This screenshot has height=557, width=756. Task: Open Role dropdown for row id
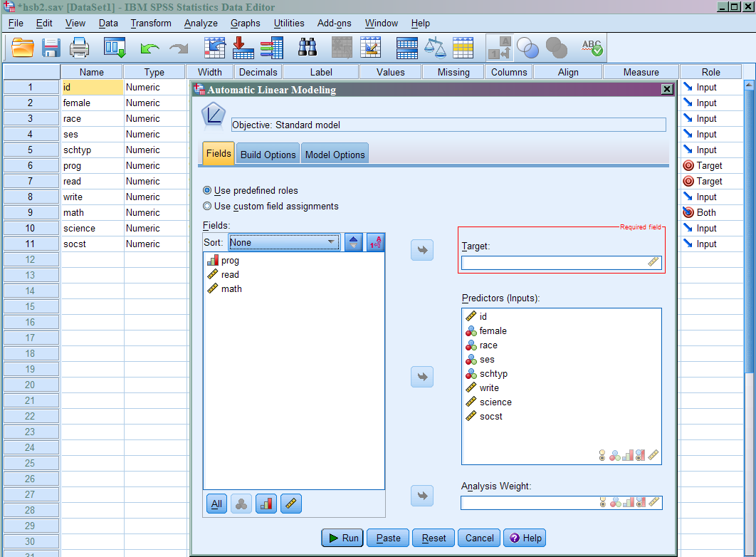(710, 88)
